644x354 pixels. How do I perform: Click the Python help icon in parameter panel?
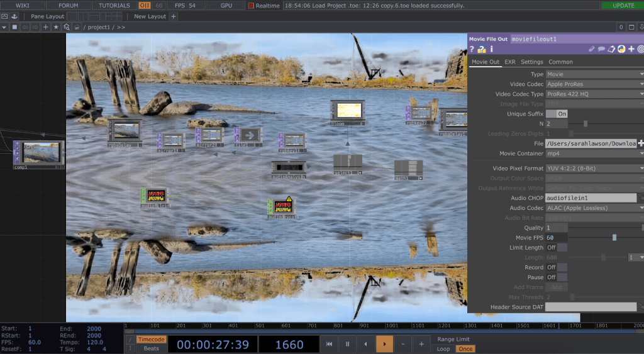coord(621,49)
